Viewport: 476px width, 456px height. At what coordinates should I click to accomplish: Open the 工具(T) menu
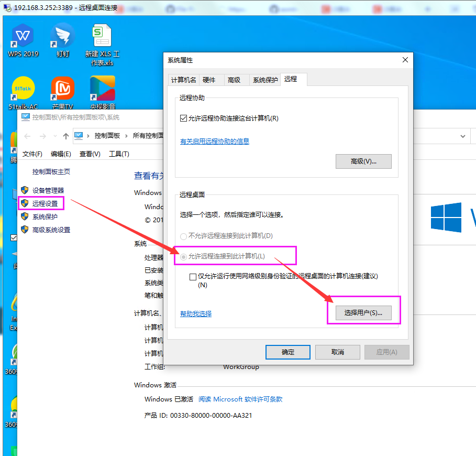(x=119, y=154)
